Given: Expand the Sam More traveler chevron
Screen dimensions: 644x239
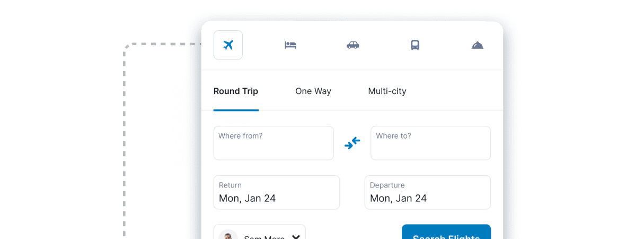Looking at the screenshot, I should [296, 237].
